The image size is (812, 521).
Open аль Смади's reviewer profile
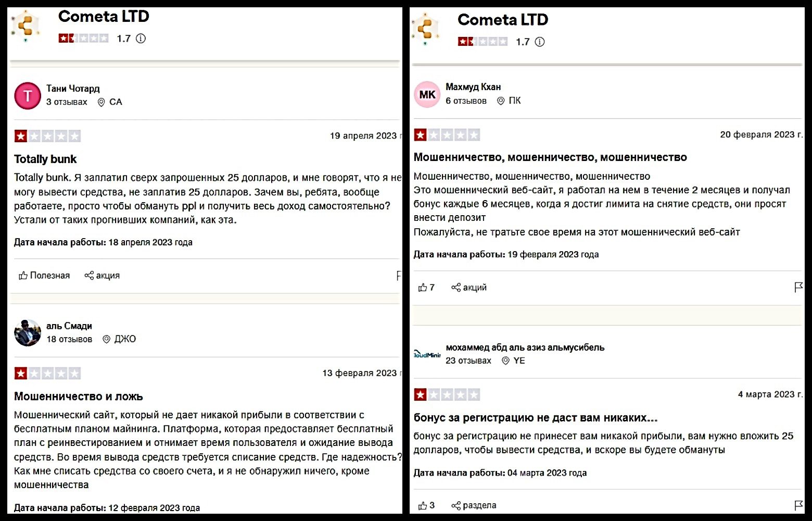point(69,326)
